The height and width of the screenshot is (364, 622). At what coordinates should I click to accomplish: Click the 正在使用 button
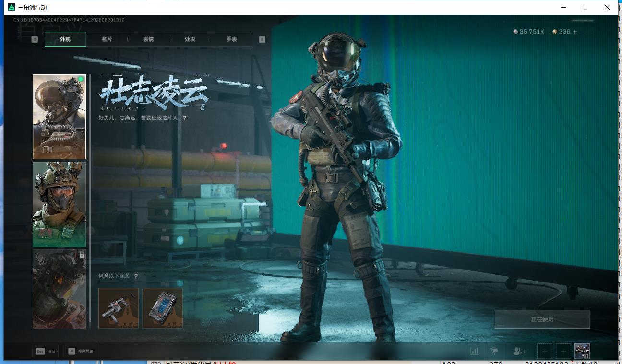point(542,319)
